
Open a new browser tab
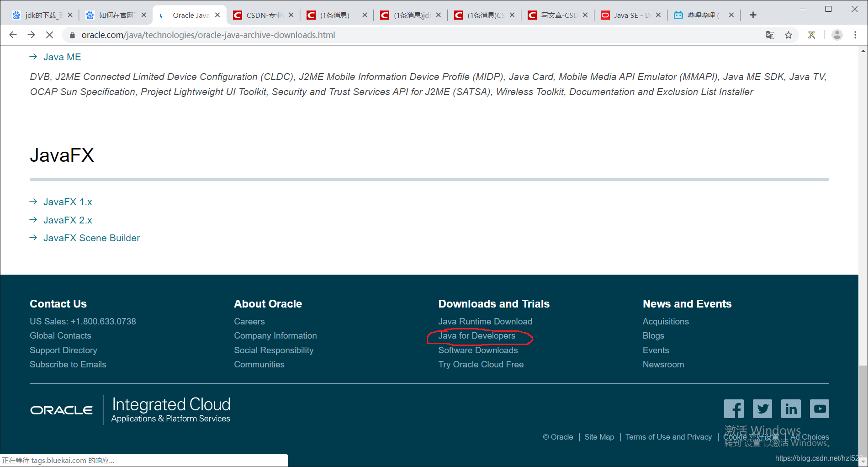[753, 15]
